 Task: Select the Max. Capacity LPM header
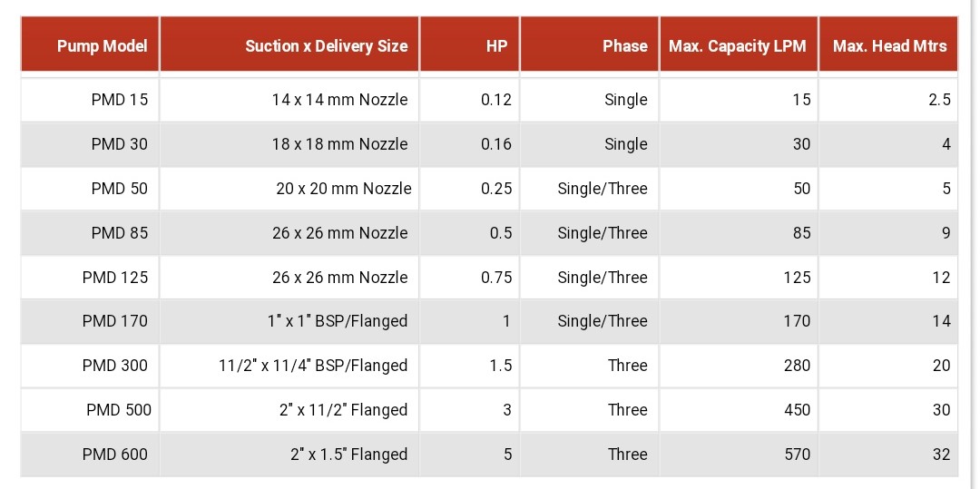[x=737, y=46]
